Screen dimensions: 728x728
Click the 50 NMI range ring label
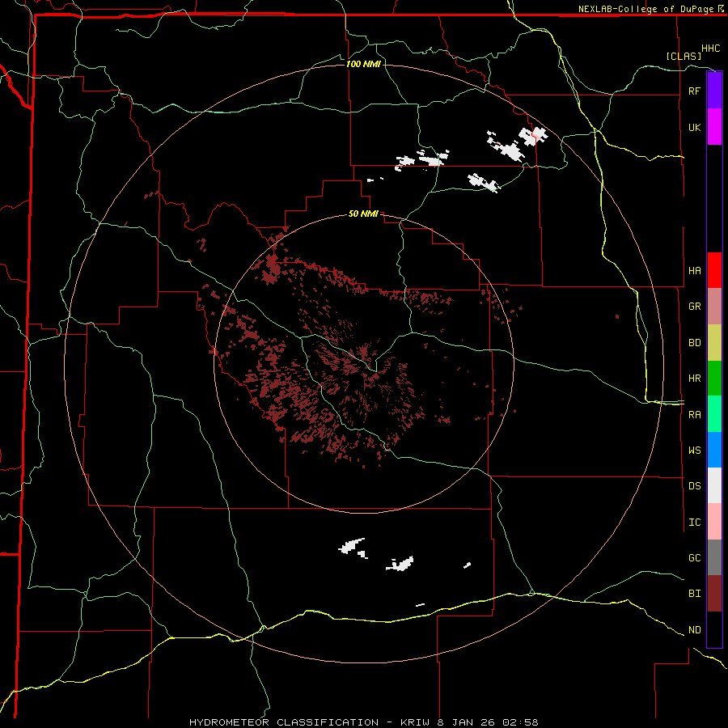click(x=363, y=214)
